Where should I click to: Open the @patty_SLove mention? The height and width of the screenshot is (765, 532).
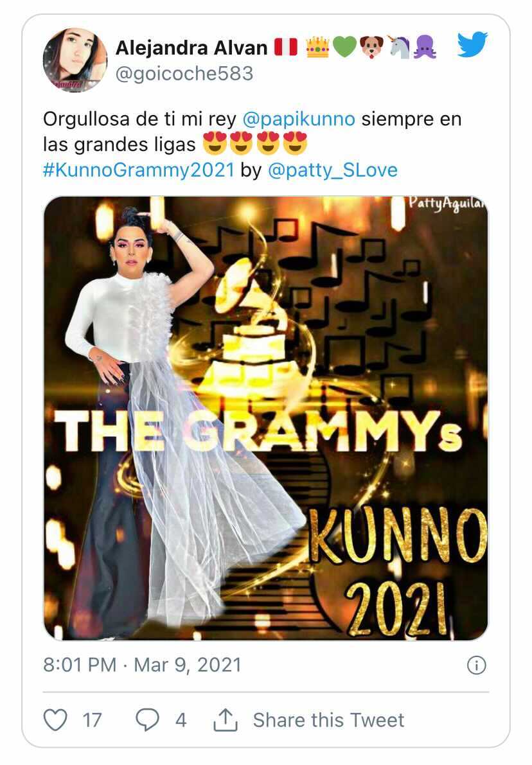[x=333, y=170]
